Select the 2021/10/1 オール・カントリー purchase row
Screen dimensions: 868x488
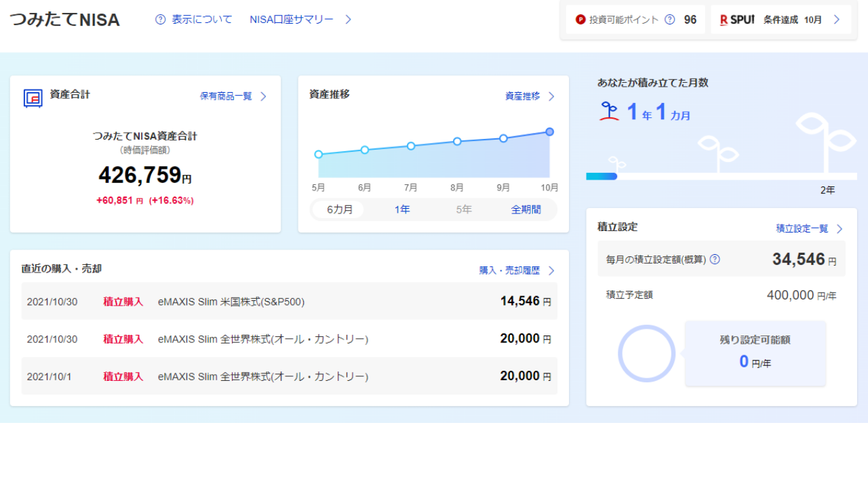pos(290,376)
